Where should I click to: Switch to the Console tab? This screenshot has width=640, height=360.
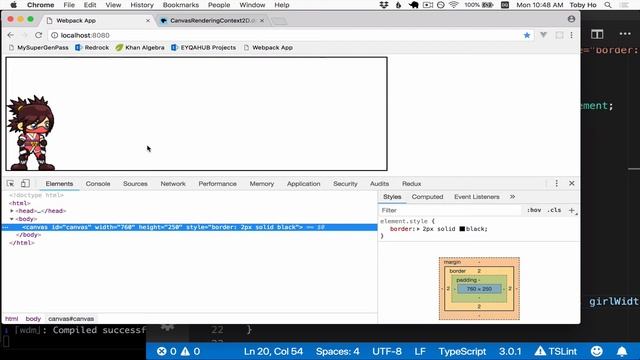point(98,184)
